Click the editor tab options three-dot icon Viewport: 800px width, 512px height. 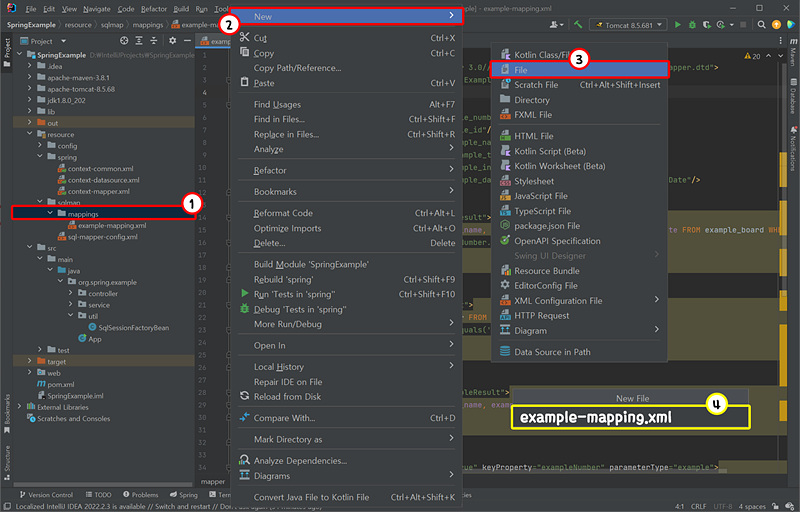tap(780, 41)
